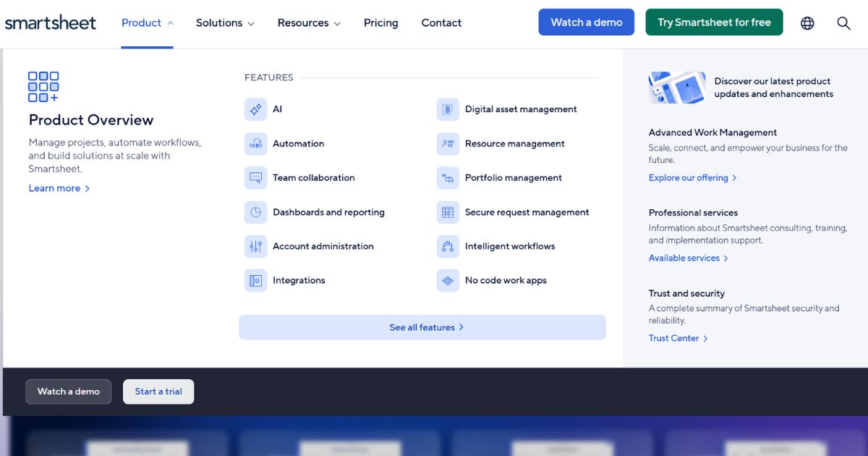Open the language selector globe icon
The image size is (868, 456).
[x=807, y=23]
